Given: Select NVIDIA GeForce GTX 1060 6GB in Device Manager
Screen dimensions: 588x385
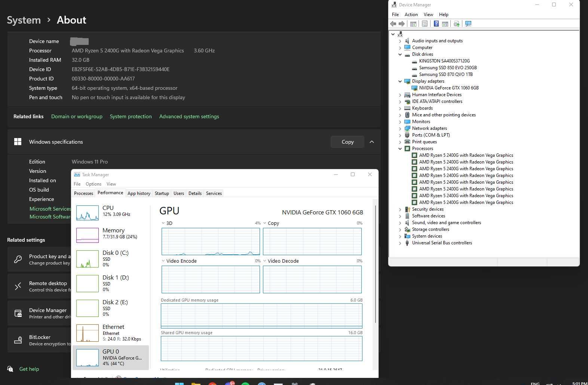Looking at the screenshot, I should point(449,88).
